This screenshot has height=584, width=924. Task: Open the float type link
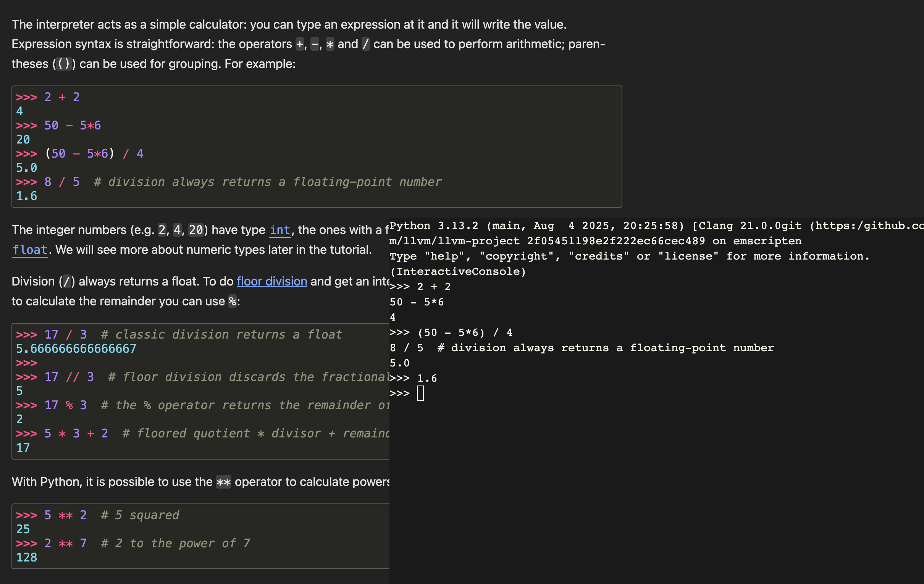29,250
